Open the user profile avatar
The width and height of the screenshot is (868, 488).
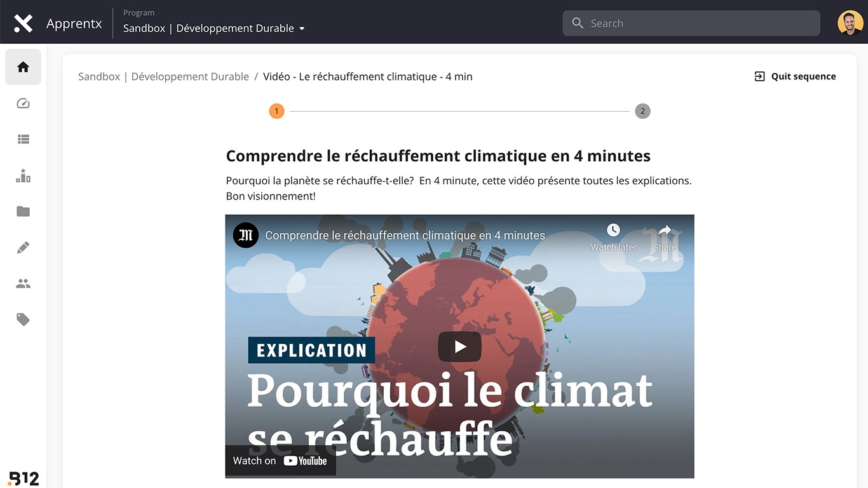point(850,23)
